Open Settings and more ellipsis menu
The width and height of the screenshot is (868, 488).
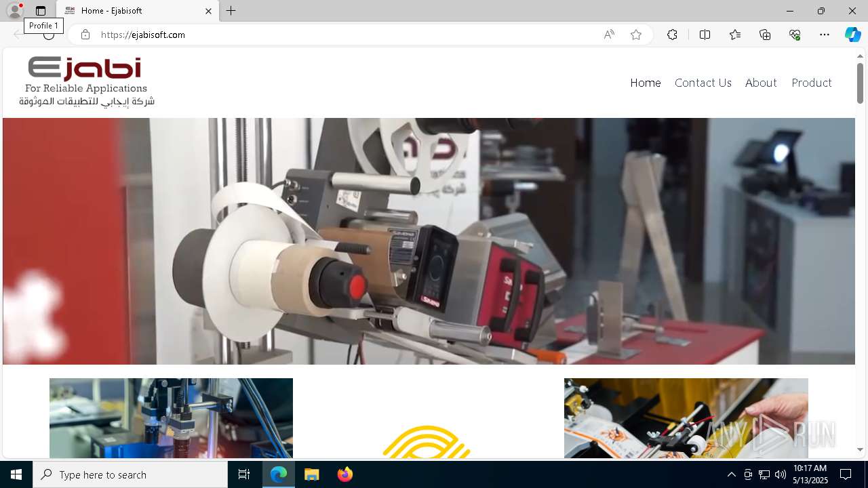click(825, 35)
